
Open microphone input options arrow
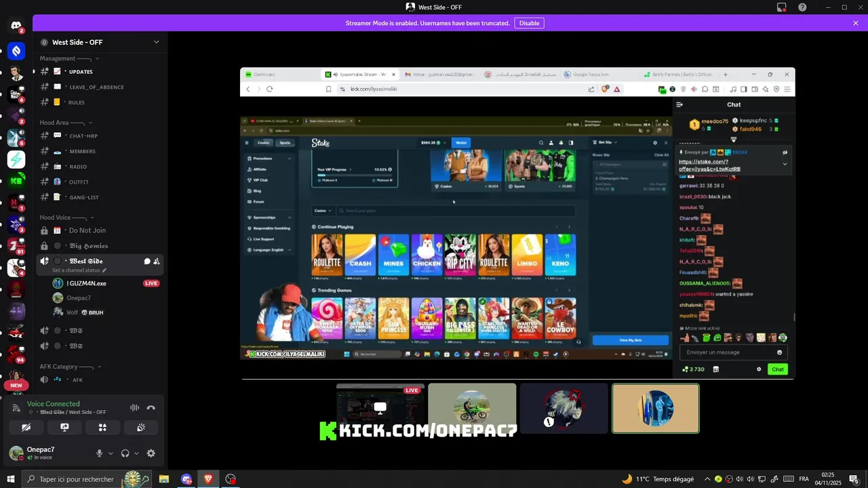point(111,453)
